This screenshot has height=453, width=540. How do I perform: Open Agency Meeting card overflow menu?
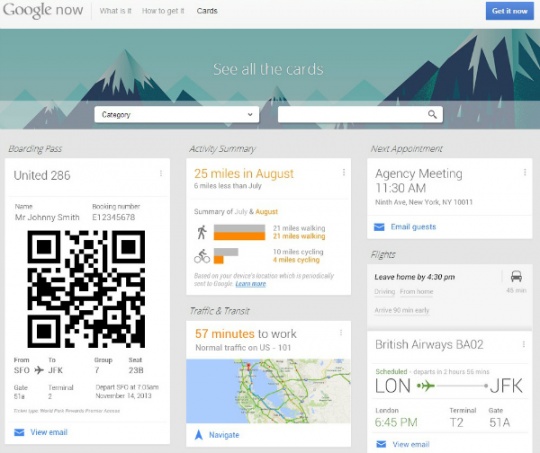[525, 172]
